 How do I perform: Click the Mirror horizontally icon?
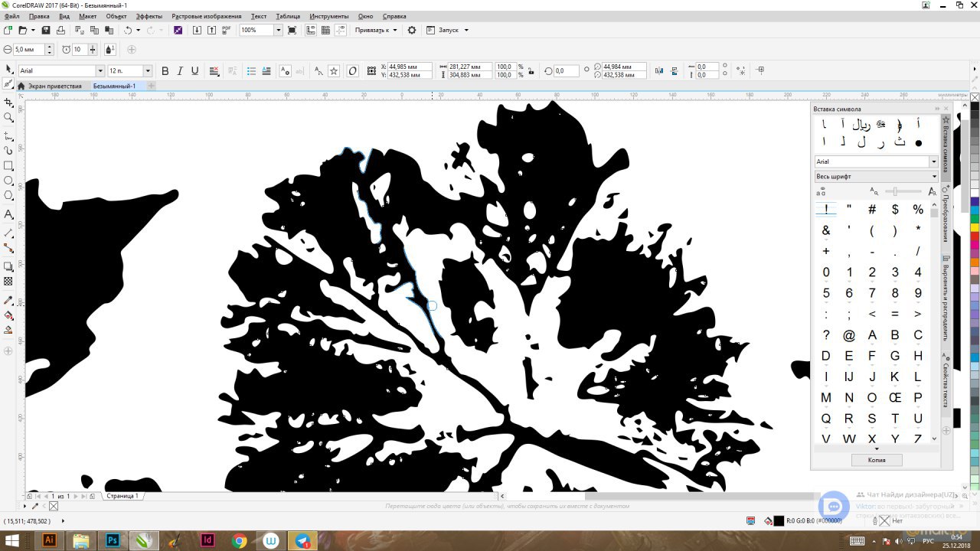659,70
